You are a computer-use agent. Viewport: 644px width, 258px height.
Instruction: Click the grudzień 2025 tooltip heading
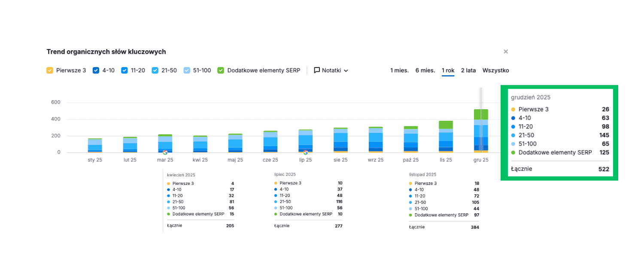click(531, 98)
